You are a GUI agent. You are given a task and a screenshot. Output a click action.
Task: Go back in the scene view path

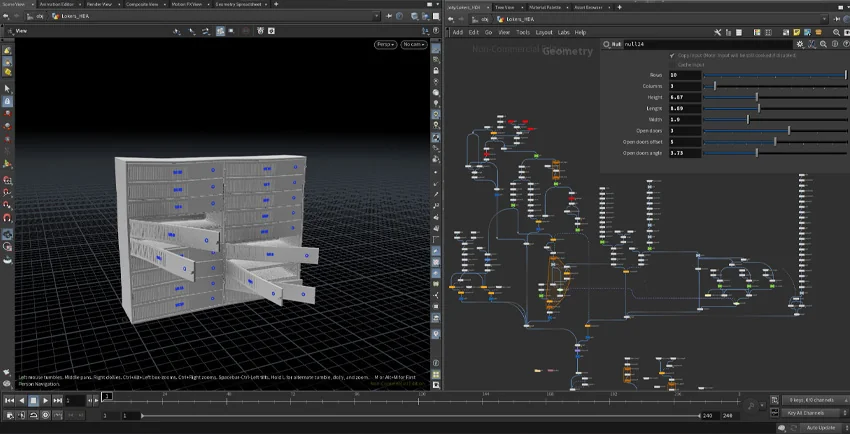pos(5,16)
